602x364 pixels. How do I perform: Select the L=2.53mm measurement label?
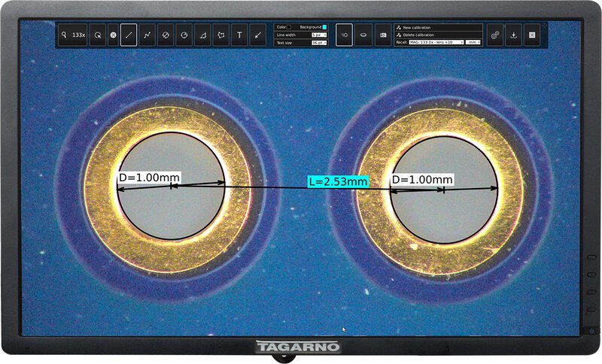[x=337, y=181]
